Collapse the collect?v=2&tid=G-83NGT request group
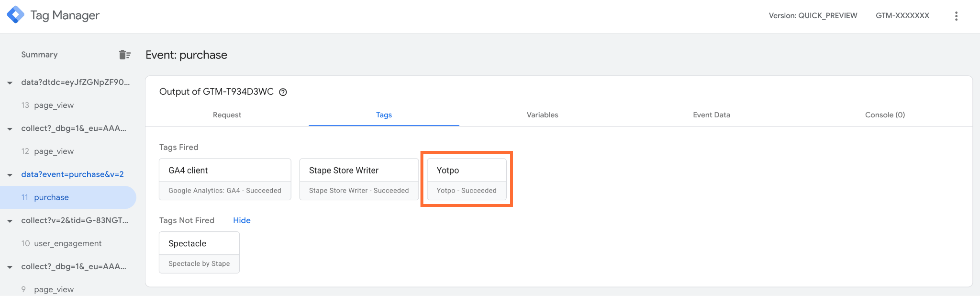 coord(10,221)
